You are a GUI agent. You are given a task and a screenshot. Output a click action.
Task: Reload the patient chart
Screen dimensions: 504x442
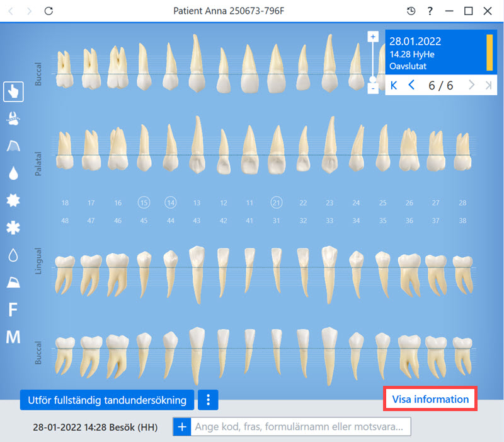49,11
